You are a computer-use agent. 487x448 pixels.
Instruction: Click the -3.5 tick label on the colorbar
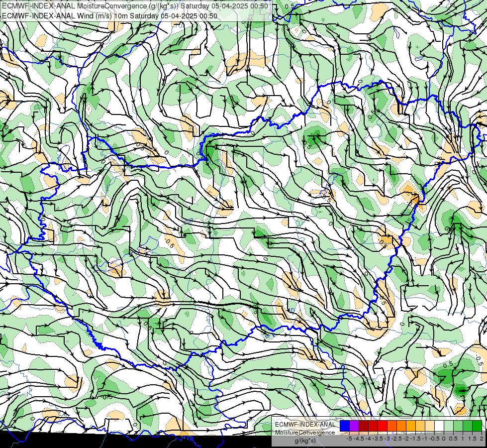click(378, 439)
